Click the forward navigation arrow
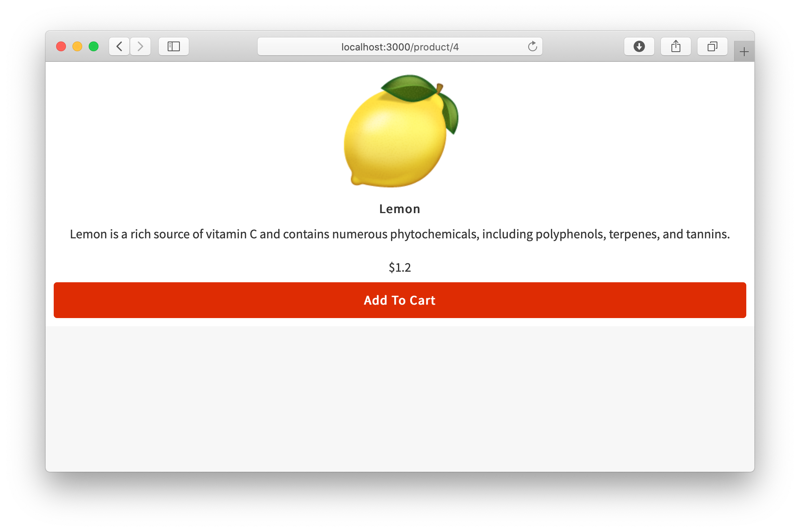 click(140, 46)
